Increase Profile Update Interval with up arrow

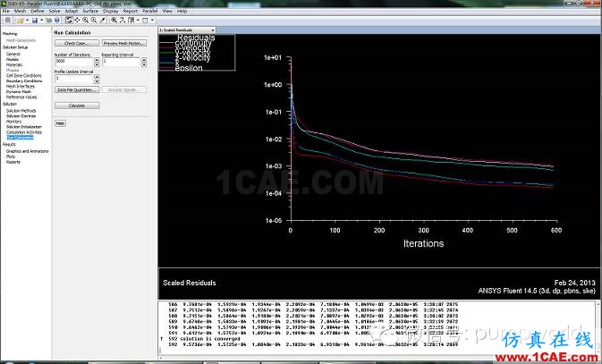(97, 77)
